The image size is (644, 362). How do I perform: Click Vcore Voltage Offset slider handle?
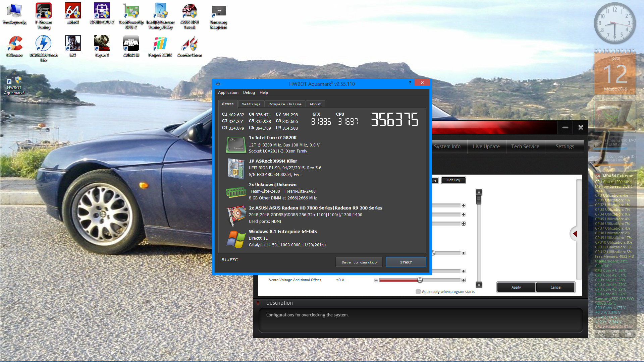420,280
